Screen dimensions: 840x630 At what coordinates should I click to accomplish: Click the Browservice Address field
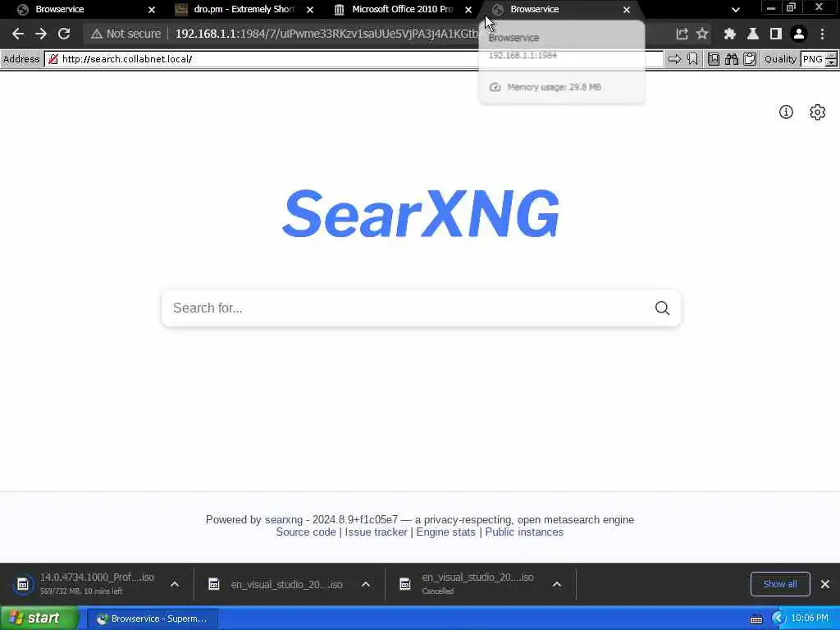pos(354,59)
